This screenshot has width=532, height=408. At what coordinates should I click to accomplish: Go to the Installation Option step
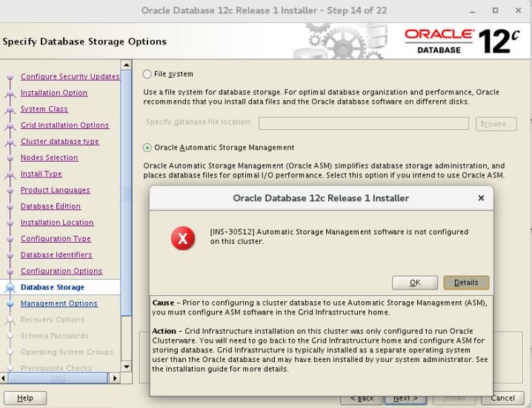point(54,93)
